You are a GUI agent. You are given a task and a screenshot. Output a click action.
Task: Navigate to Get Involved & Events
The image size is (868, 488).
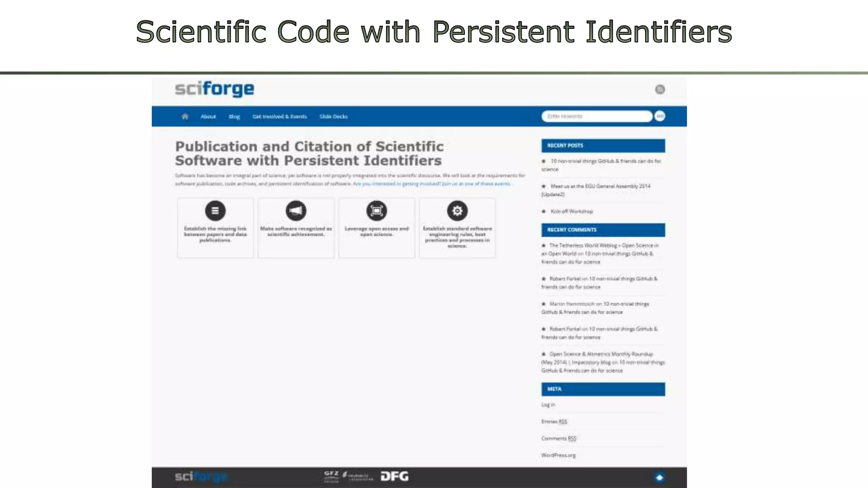[x=279, y=116]
